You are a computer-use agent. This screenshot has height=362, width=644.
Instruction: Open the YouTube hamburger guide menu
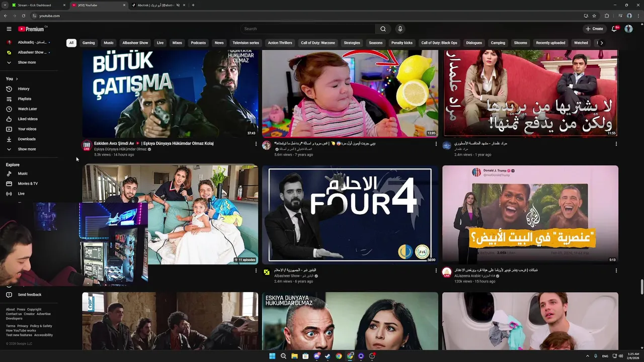(x=9, y=29)
